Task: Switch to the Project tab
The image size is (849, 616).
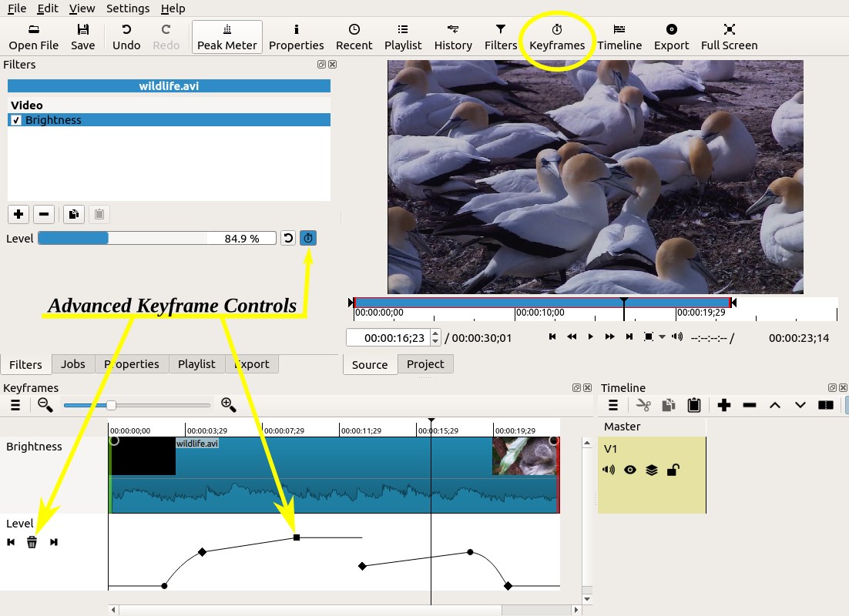Action: (425, 364)
